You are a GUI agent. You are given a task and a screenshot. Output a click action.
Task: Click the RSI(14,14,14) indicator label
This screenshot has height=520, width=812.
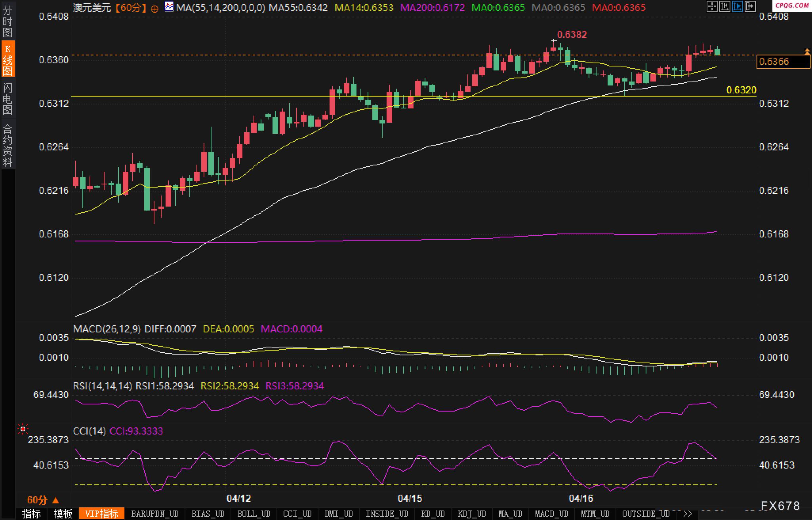[103, 386]
